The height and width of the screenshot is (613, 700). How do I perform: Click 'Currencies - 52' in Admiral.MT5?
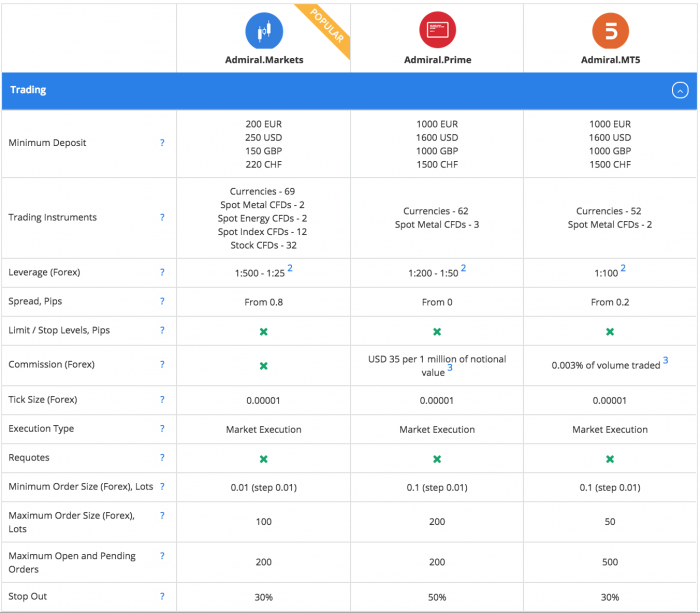point(608,211)
